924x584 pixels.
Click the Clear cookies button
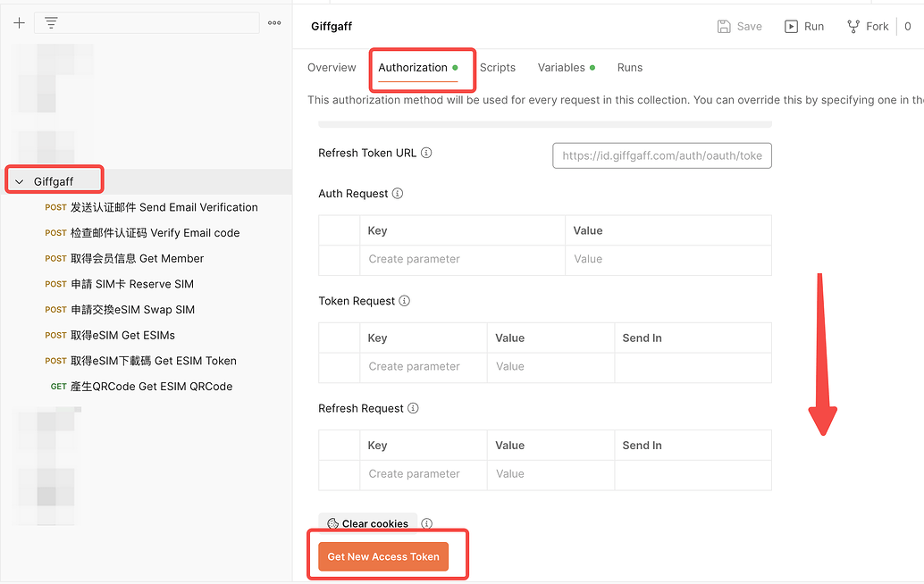(x=367, y=523)
